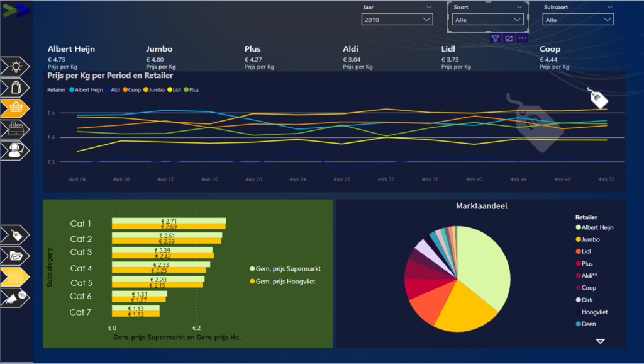644x364 pixels.
Task: Open the shopping bag page in sidebar
Action: [x=15, y=88]
